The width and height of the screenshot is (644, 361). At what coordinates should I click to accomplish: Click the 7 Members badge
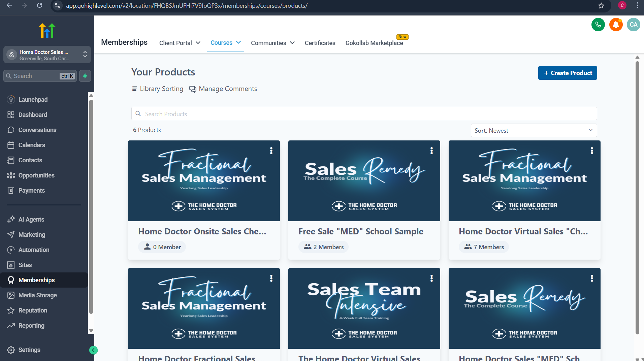coord(484,247)
